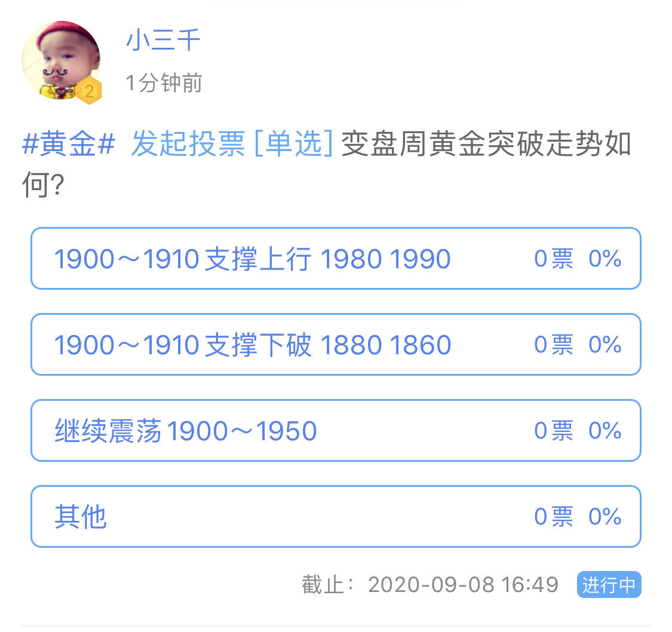Open the #黄金# hashtag topic
Image resolution: width=672 pixels, height=632 pixels.
(69, 143)
